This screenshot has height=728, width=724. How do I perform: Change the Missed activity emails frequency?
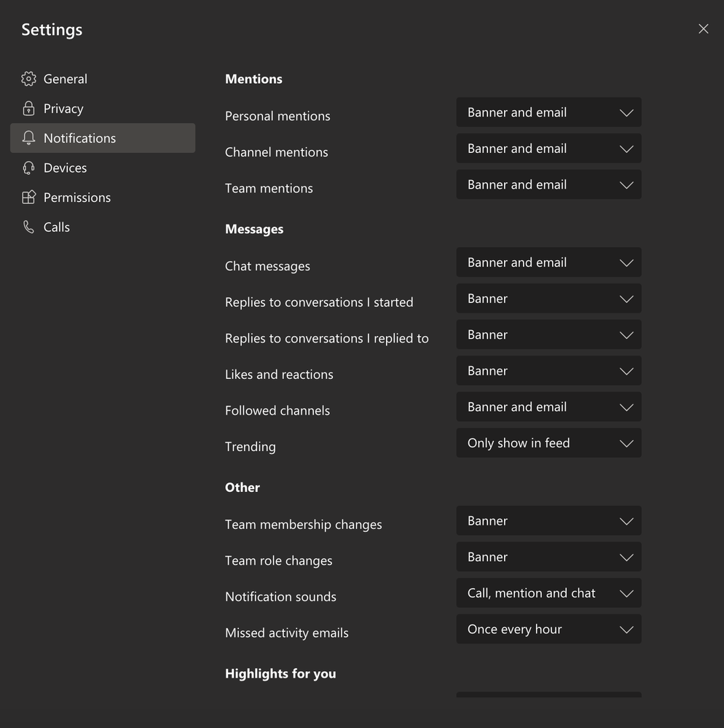click(x=548, y=630)
